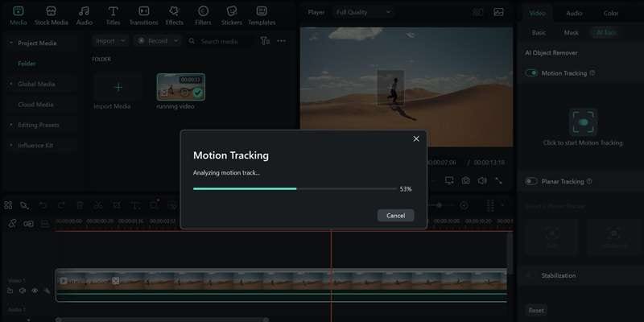Click the Search media field
This screenshot has height=322, width=644.
tap(219, 41)
